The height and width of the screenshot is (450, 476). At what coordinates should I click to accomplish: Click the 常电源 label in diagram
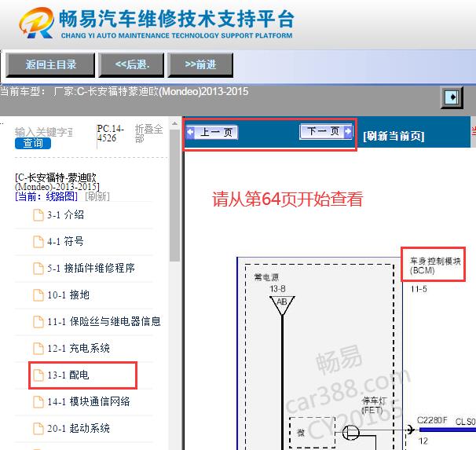coord(266,277)
